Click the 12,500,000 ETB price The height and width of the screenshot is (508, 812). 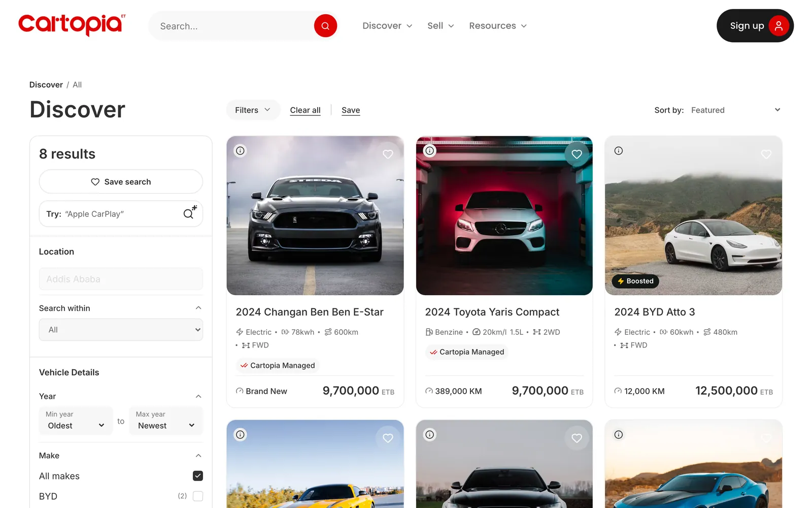click(x=734, y=391)
